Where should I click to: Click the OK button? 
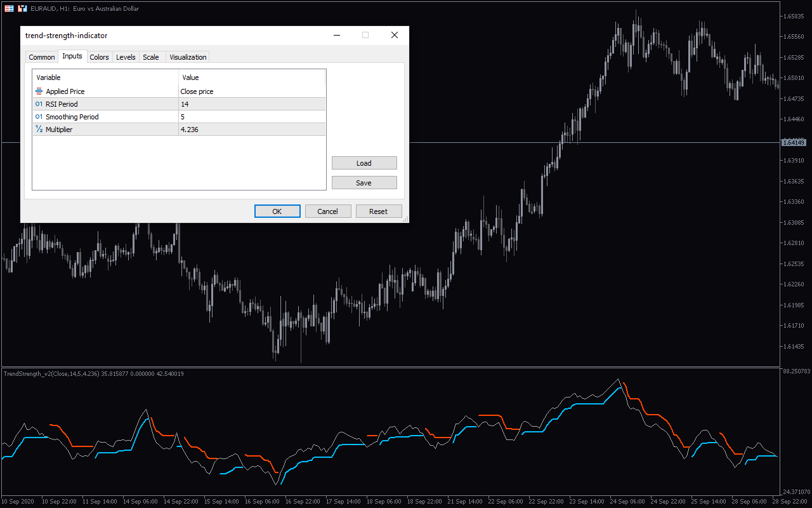(x=277, y=211)
